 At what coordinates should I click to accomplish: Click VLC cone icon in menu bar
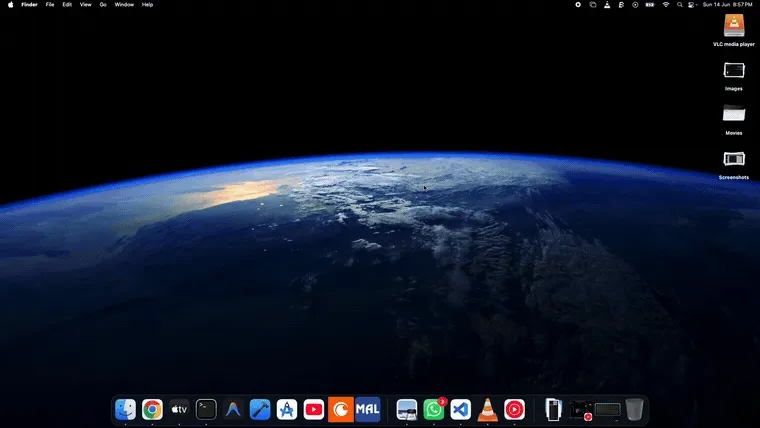[x=607, y=5]
